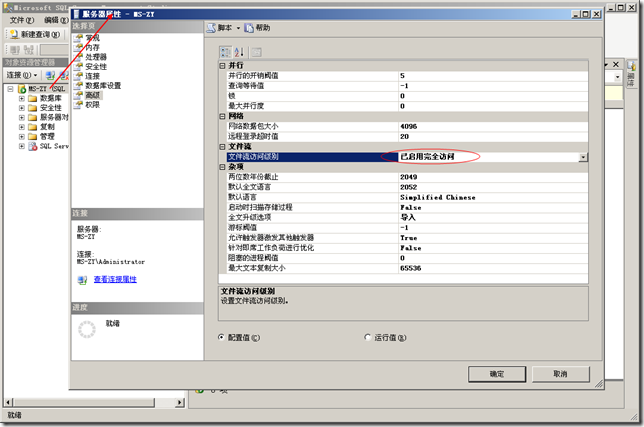Select the 两位数年份截止 property row
The width and height of the screenshot is (644, 427).
pyautogui.click(x=407, y=177)
